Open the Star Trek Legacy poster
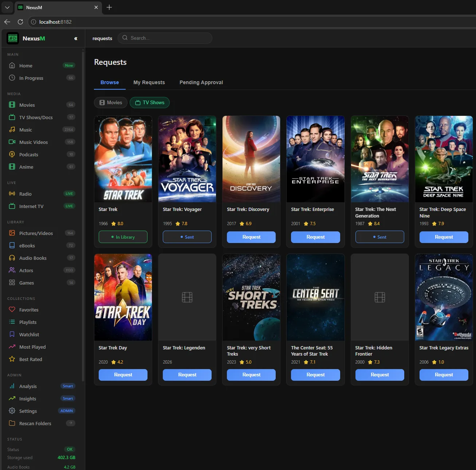 coord(444,297)
